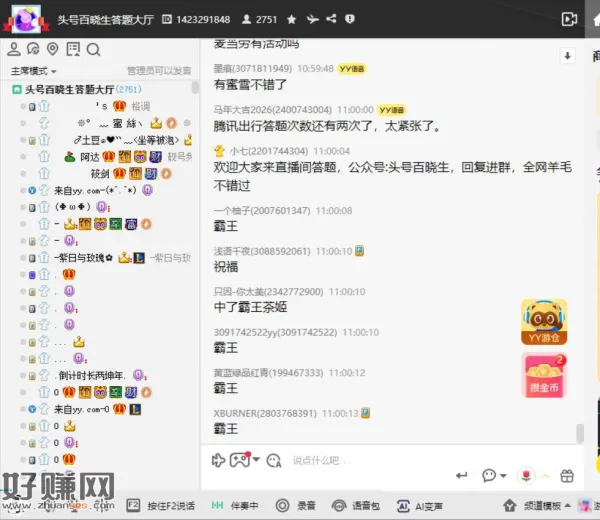
Task: Click the enter-to-send arrow icon
Action: [x=462, y=476]
